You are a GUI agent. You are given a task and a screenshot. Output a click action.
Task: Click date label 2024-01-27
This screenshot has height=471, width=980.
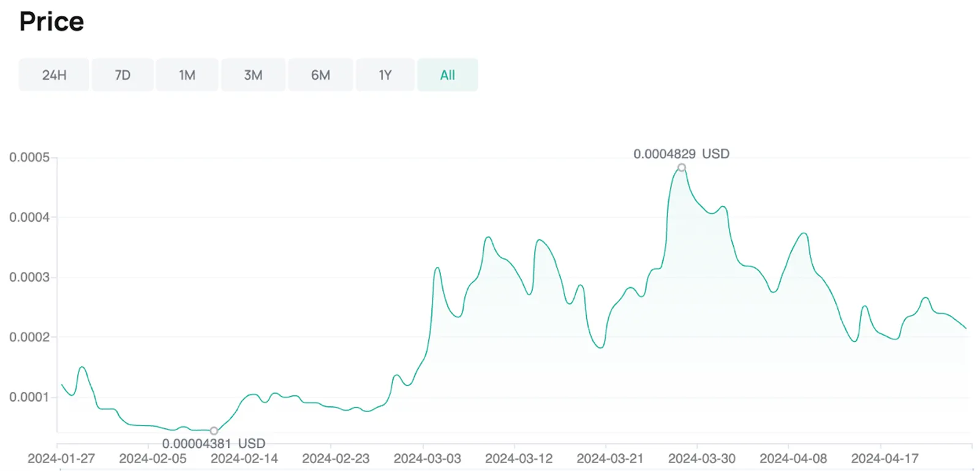[61, 459]
